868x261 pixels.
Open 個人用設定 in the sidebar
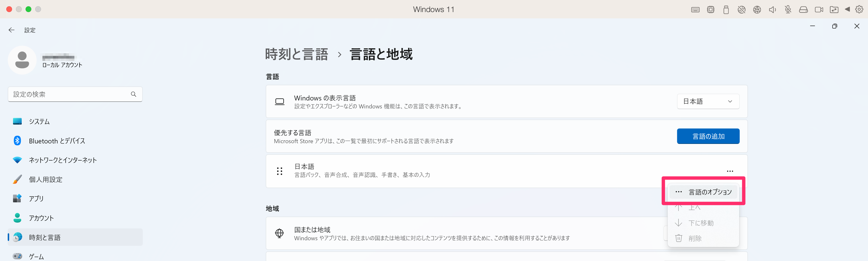tap(75, 179)
